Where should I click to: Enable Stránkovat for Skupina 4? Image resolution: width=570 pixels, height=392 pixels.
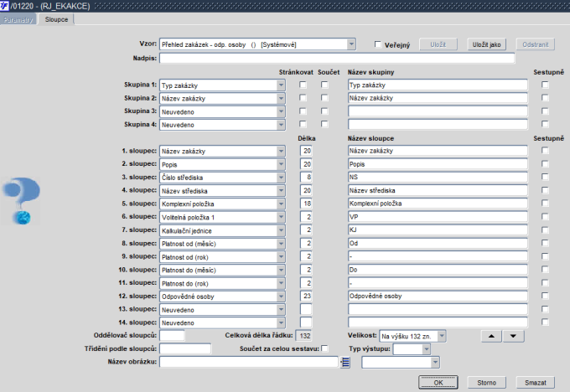(303, 124)
